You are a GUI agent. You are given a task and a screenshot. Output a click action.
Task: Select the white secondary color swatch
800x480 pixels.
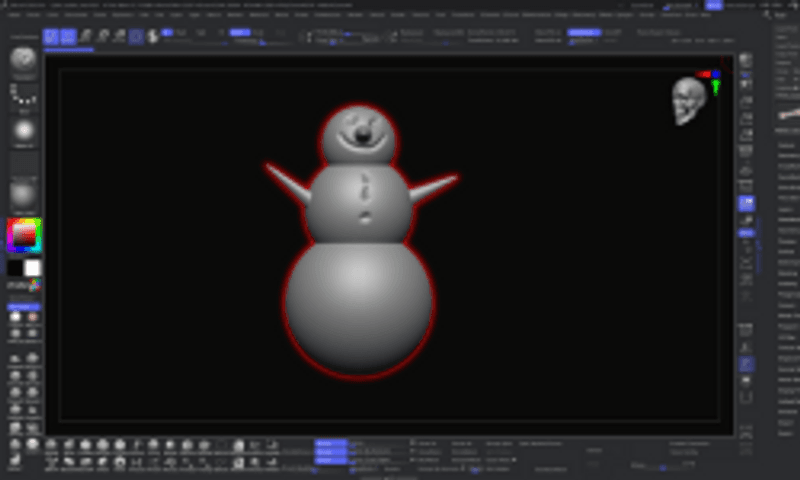click(33, 268)
